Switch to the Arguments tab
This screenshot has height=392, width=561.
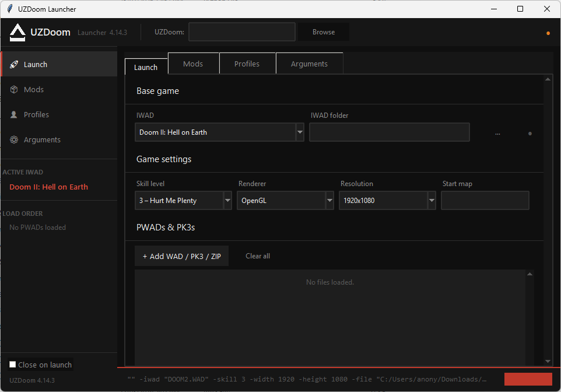pos(309,64)
